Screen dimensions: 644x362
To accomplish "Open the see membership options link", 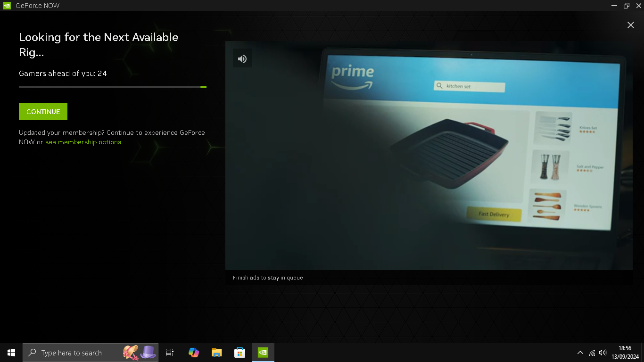I will pos(83,142).
